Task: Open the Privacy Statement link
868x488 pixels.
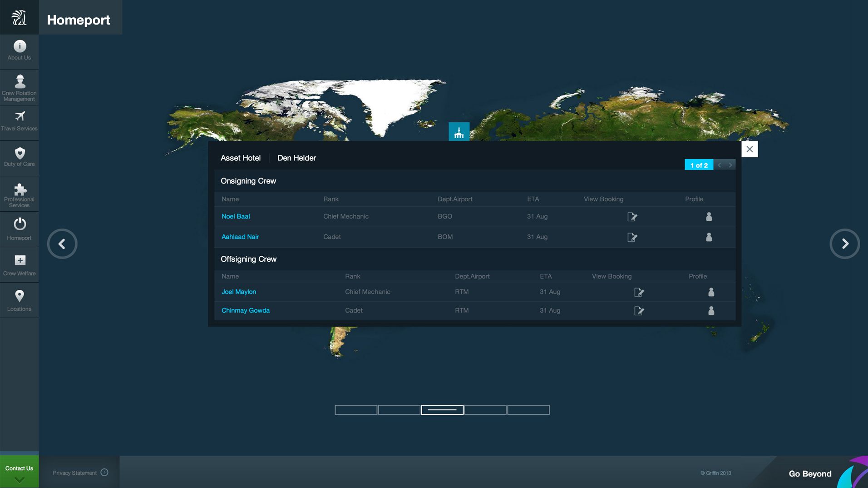Action: click(74, 473)
